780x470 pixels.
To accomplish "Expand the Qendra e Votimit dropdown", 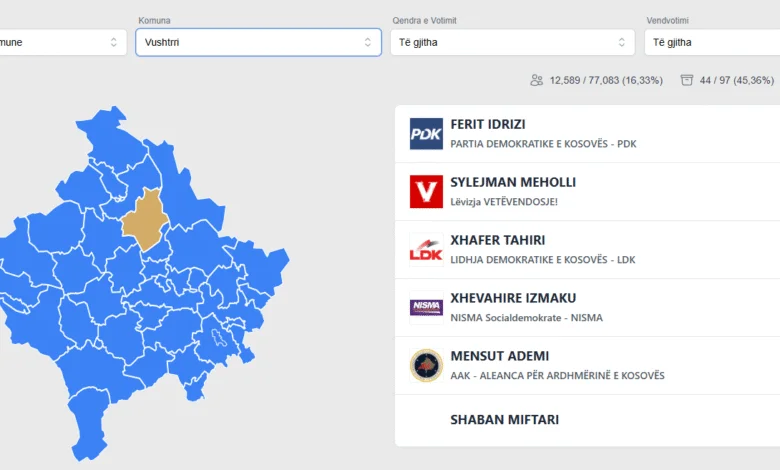I will pos(512,42).
